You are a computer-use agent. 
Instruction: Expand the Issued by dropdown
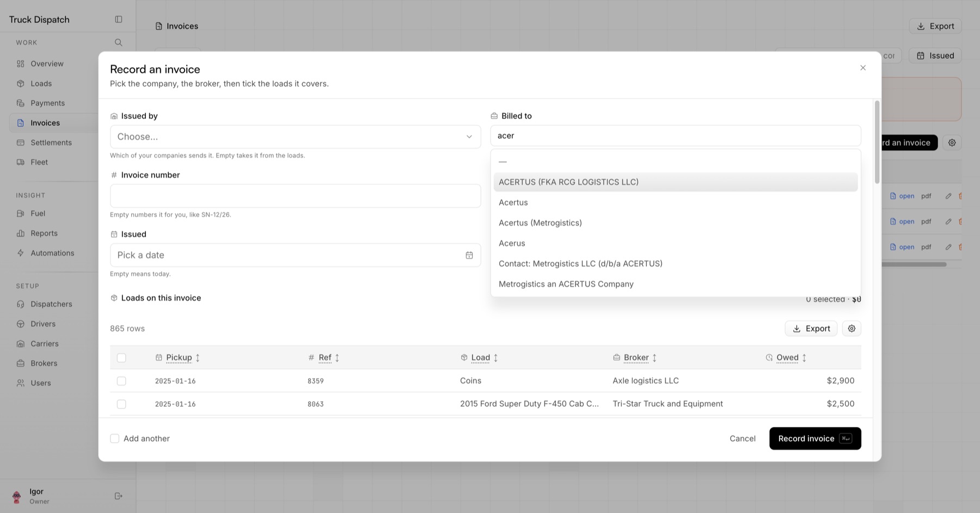pos(296,137)
